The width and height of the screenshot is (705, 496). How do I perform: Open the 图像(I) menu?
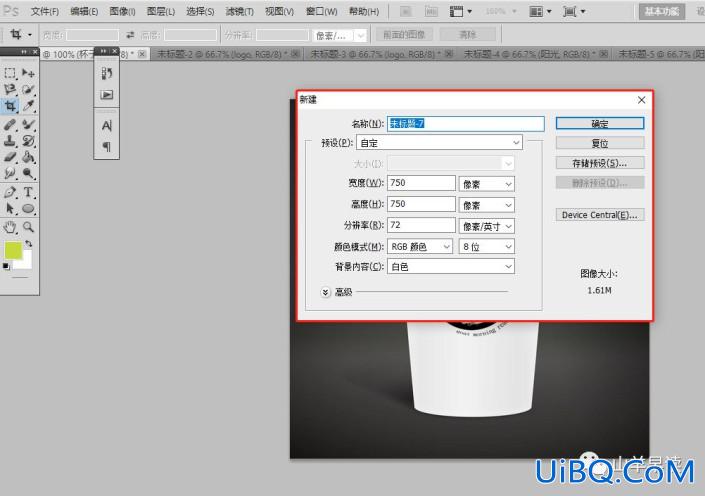122,11
